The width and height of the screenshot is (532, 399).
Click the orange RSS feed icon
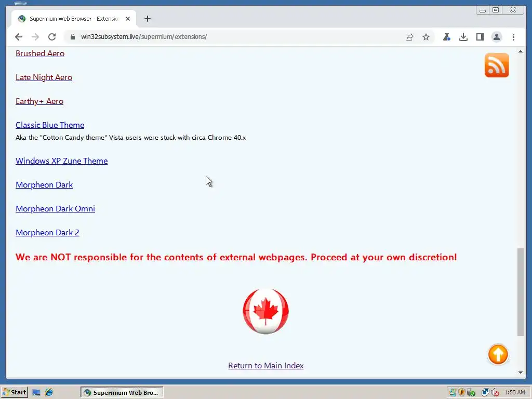click(497, 65)
